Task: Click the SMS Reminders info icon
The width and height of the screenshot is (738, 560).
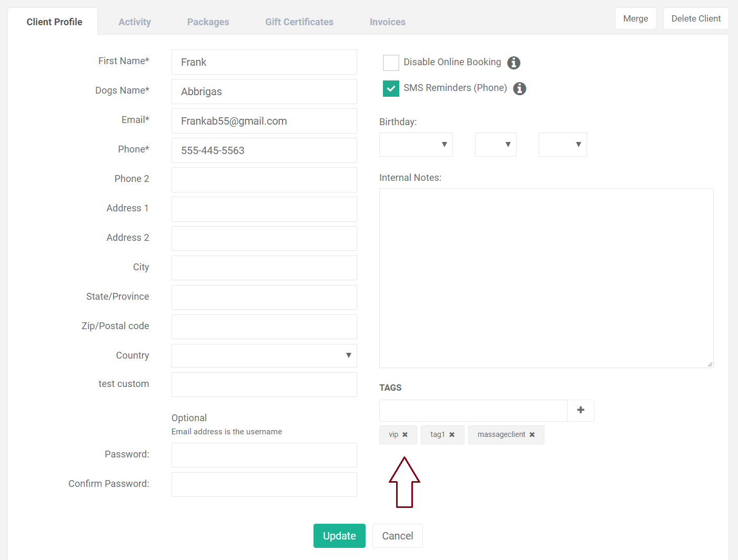Action: pos(520,88)
